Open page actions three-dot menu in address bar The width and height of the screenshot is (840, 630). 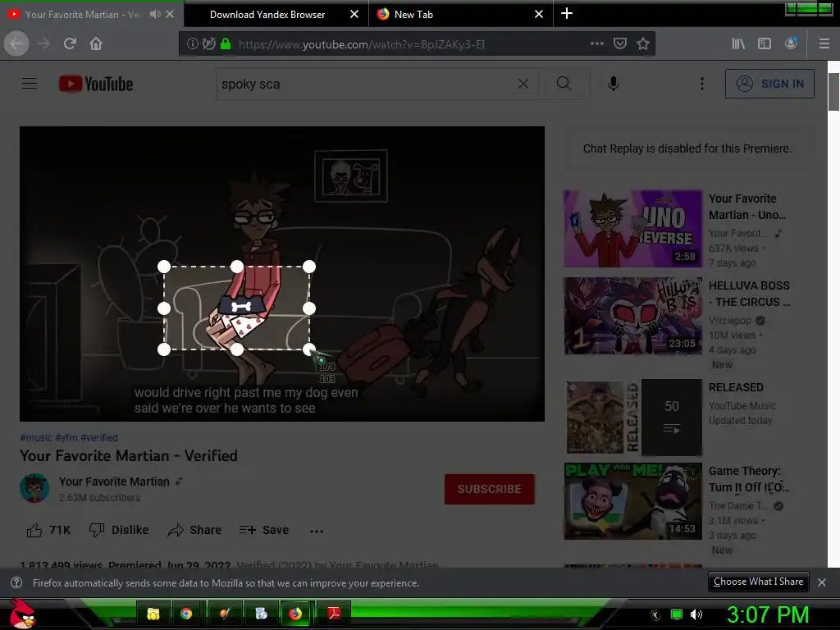597,43
